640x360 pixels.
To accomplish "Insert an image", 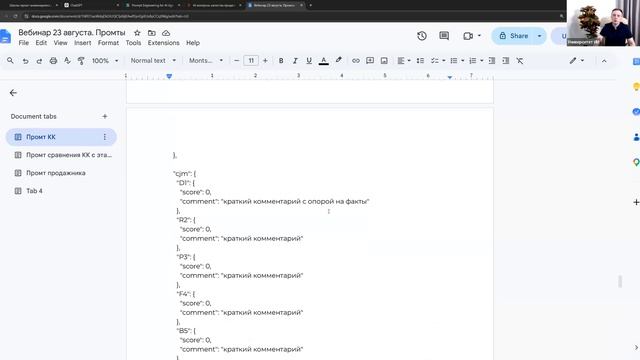I will click(x=384, y=60).
